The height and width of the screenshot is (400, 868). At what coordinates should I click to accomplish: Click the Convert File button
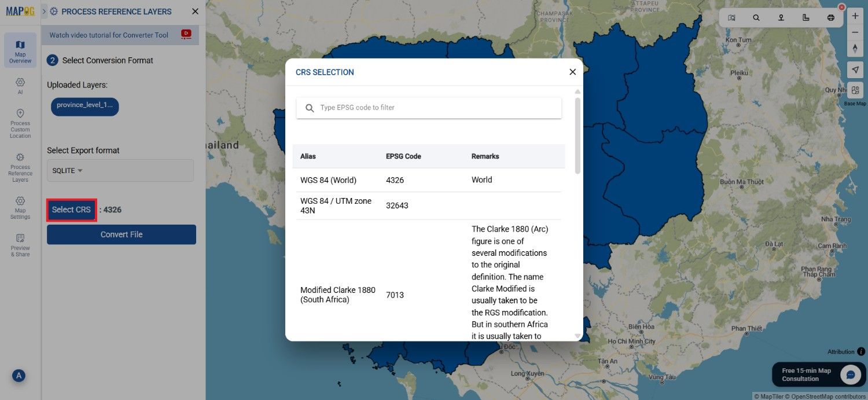pyautogui.click(x=122, y=234)
